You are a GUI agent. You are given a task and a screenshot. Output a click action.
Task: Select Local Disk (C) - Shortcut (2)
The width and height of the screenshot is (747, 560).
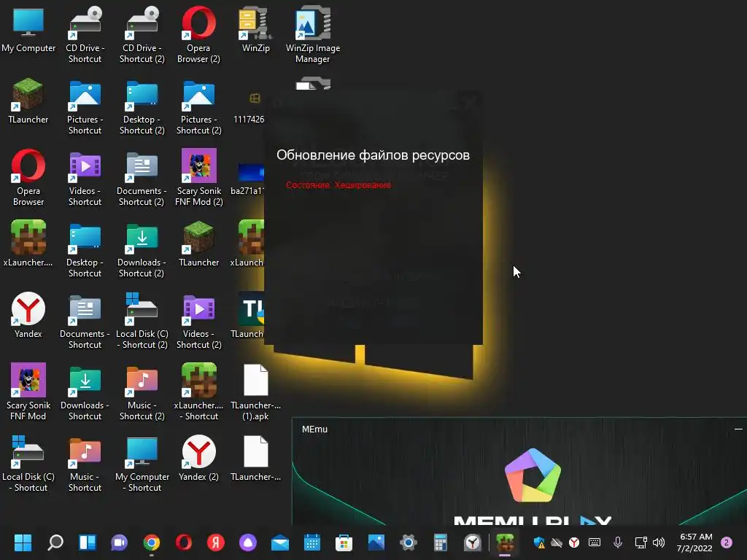tap(142, 321)
